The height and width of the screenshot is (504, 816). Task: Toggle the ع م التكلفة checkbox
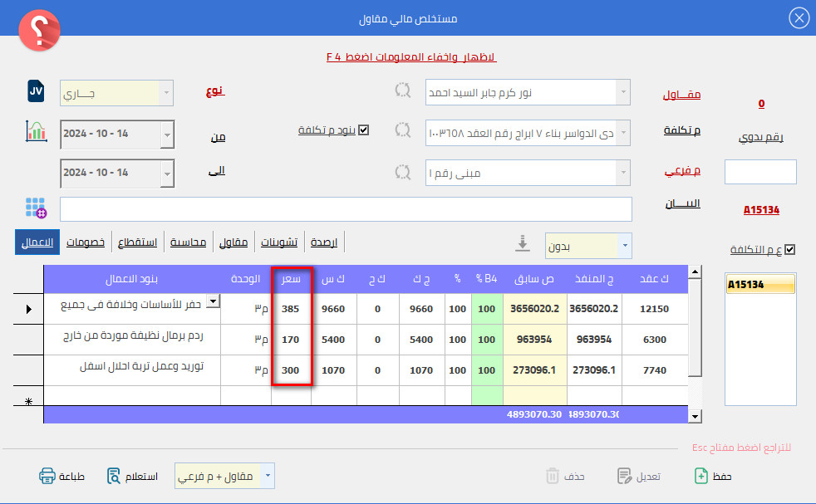[789, 249]
